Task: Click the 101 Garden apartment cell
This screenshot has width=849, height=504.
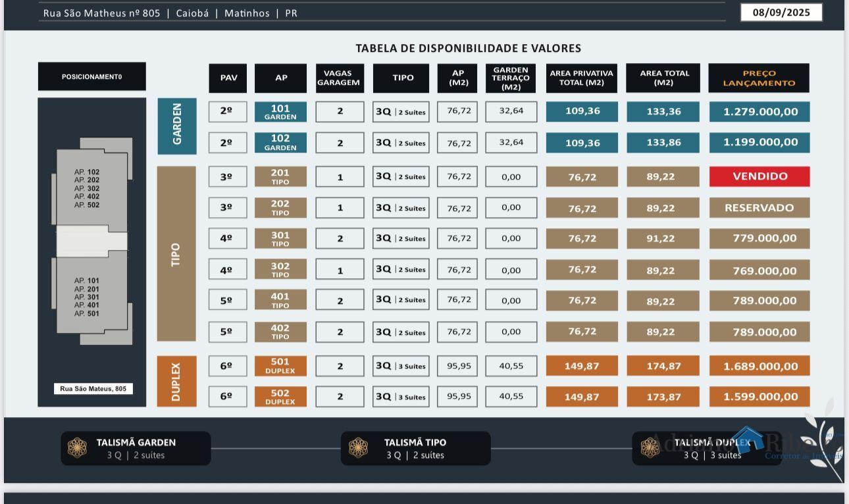Action: pyautogui.click(x=280, y=112)
